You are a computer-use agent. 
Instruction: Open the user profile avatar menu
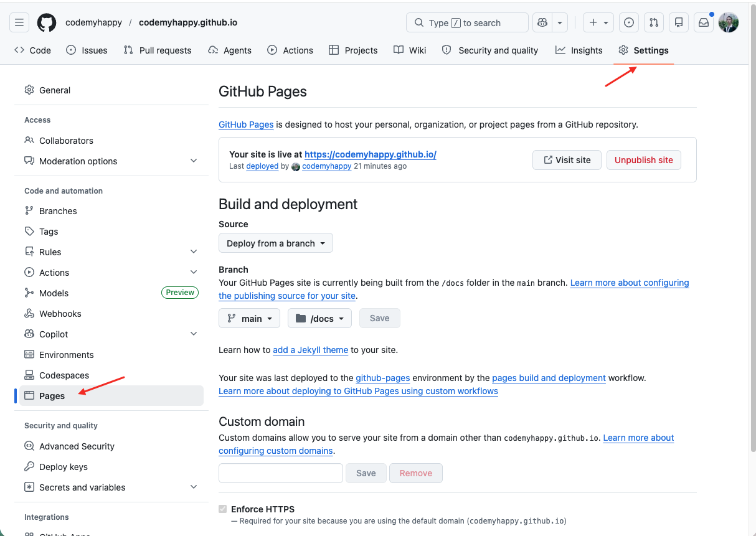(x=729, y=22)
